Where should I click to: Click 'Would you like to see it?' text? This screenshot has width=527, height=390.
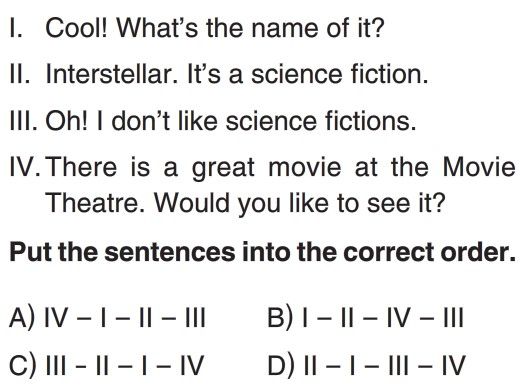coord(300,203)
